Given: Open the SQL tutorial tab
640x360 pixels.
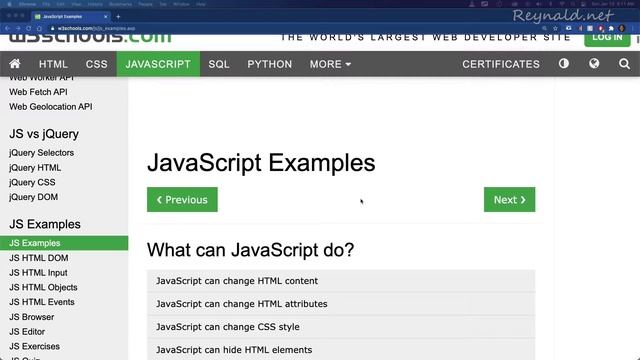Looking at the screenshot, I should [x=219, y=64].
